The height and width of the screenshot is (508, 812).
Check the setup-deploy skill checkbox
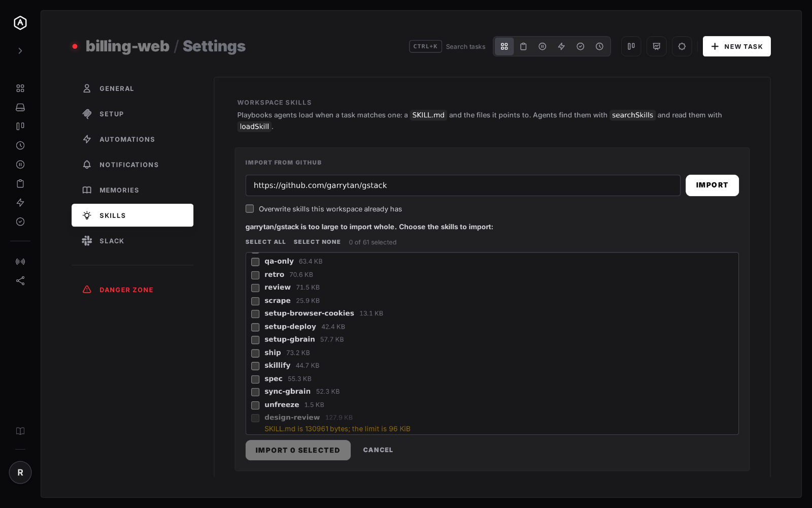pyautogui.click(x=255, y=327)
